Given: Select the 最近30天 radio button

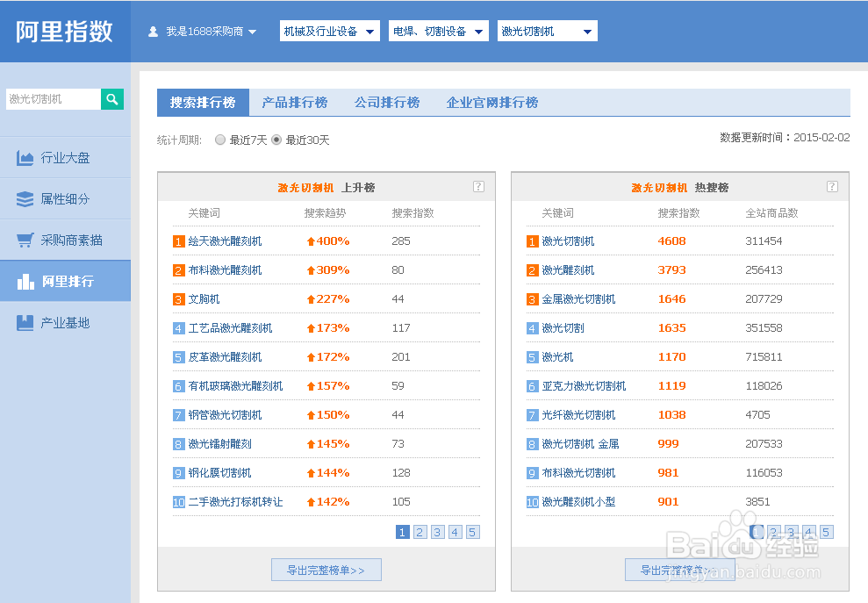Looking at the screenshot, I should pos(276,140).
